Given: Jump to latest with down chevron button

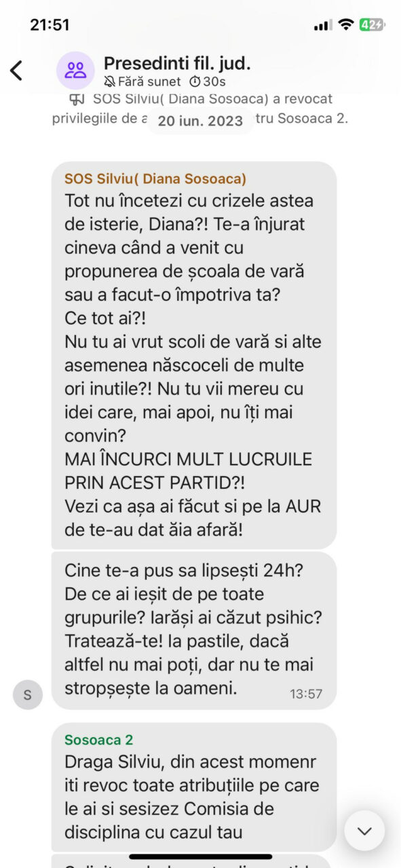Looking at the screenshot, I should pyautogui.click(x=364, y=831).
